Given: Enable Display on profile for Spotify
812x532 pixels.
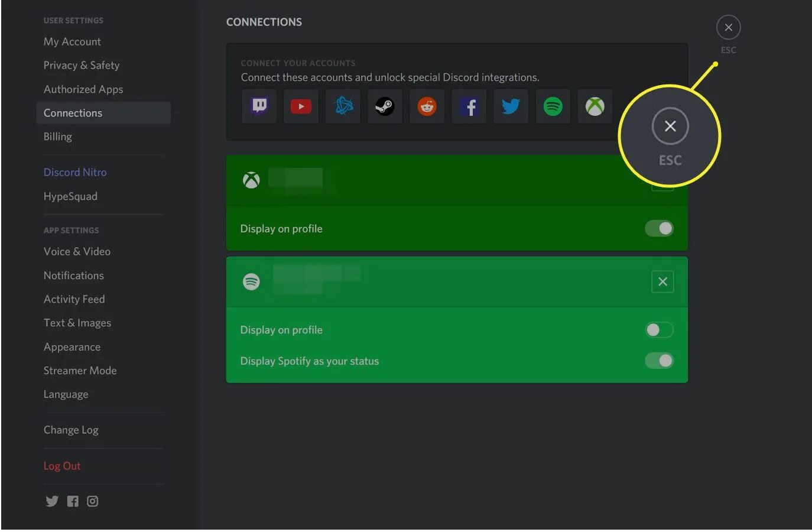Looking at the screenshot, I should point(659,330).
